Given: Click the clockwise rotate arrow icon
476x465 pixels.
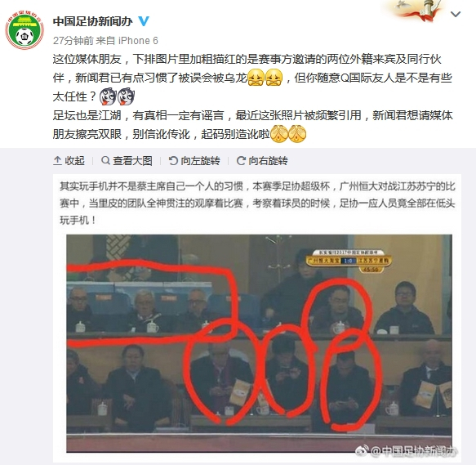Looking at the screenshot, I should pos(241,160).
